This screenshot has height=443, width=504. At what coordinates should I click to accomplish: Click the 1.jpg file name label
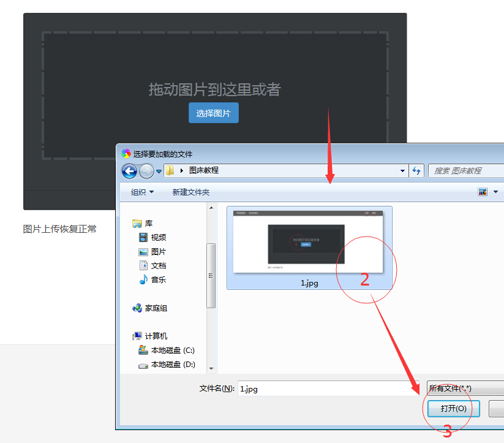coord(309,283)
